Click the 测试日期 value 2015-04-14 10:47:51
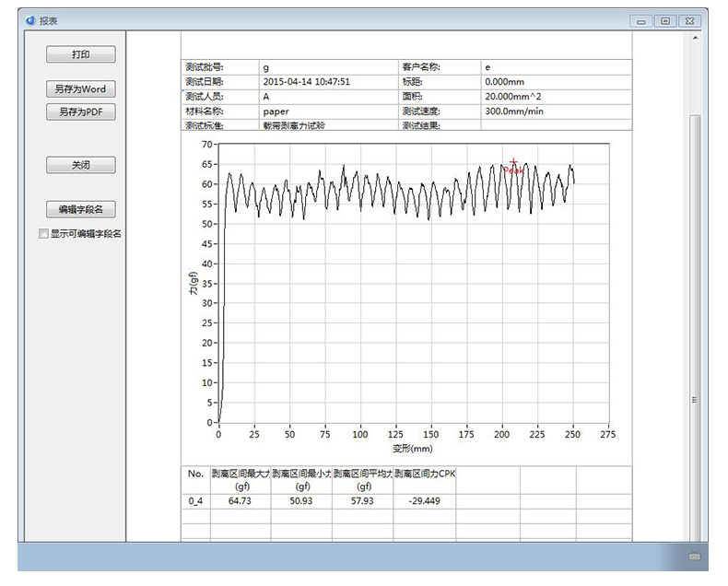 pos(306,82)
